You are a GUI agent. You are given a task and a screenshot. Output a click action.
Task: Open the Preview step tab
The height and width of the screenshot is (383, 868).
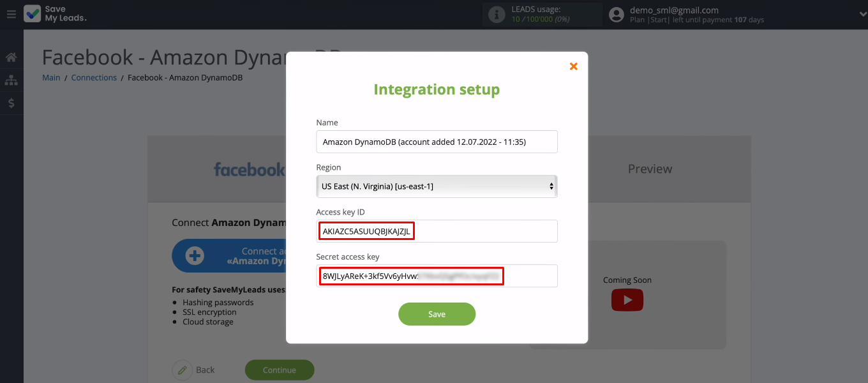pyautogui.click(x=650, y=169)
